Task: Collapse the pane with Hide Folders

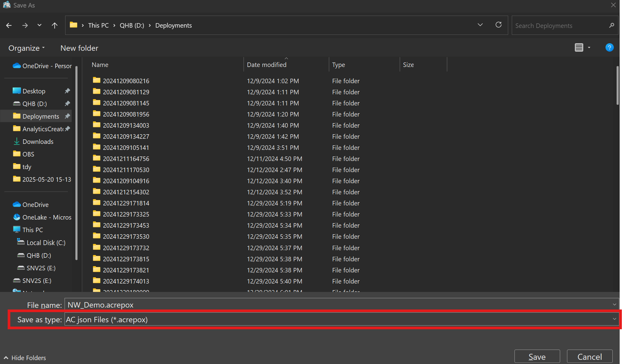Action: [25, 358]
